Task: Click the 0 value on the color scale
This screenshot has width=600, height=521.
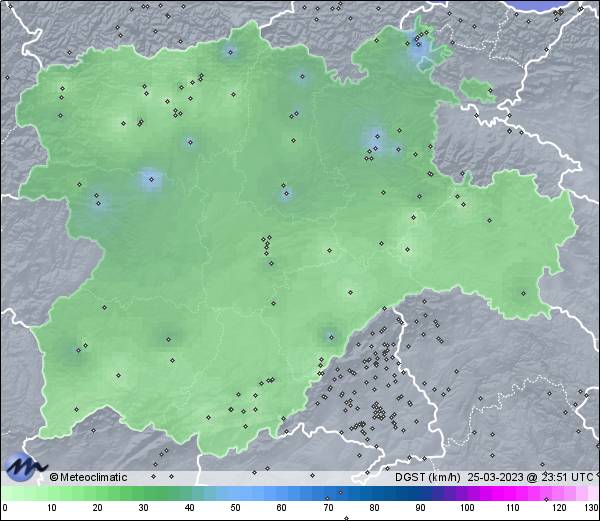Action: [x=4, y=509]
